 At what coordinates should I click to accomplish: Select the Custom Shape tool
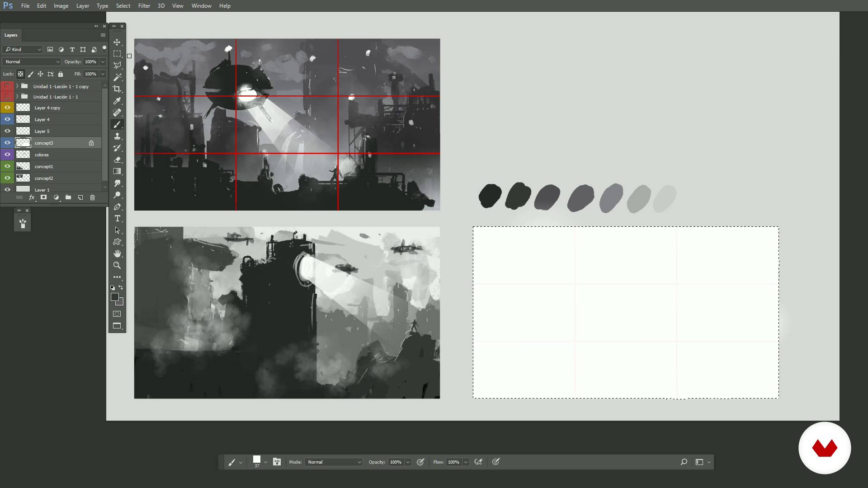click(x=117, y=242)
